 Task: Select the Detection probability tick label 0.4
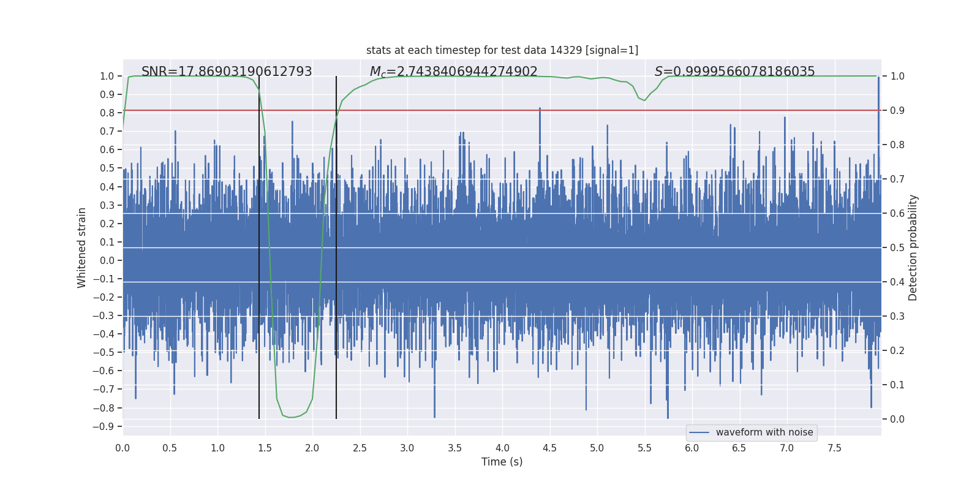(897, 282)
